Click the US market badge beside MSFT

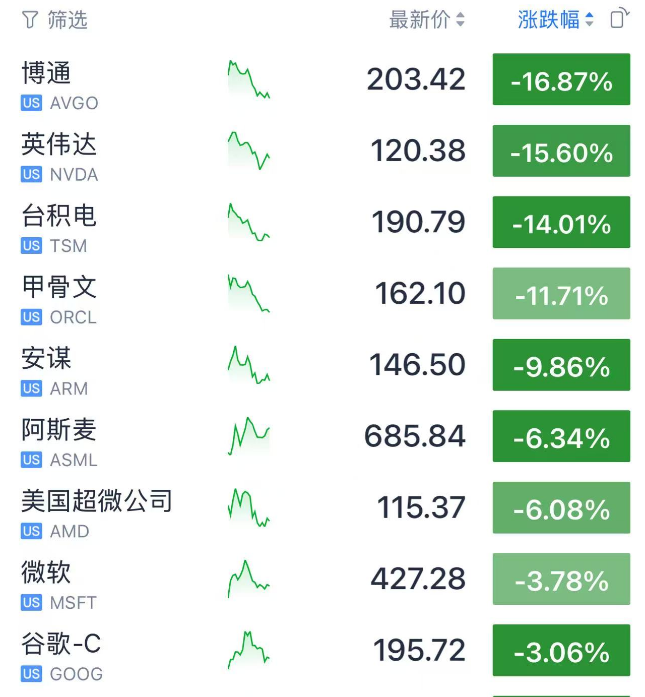pos(31,603)
